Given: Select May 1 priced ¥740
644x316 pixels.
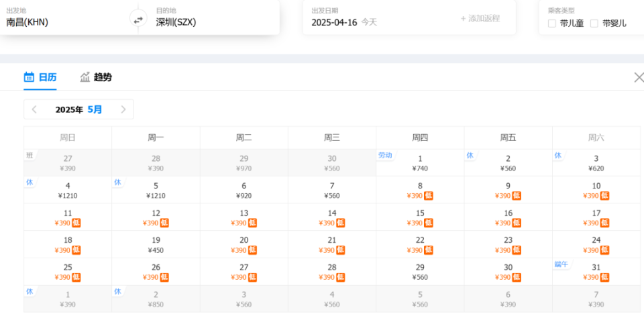Looking at the screenshot, I should 420,163.
